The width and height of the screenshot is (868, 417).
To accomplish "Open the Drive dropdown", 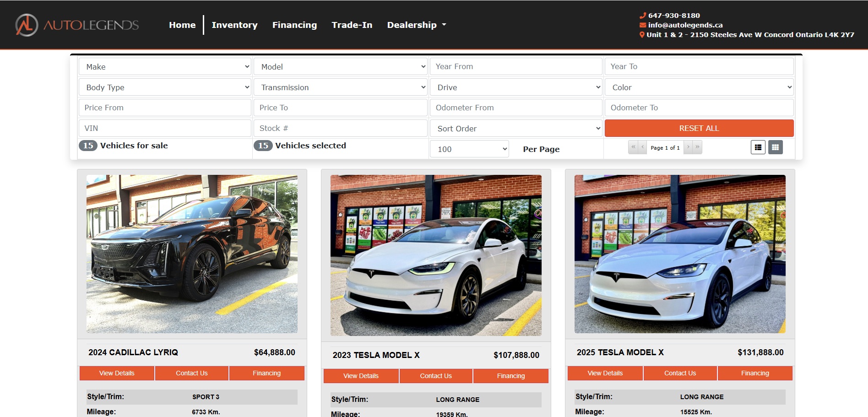I will [516, 87].
